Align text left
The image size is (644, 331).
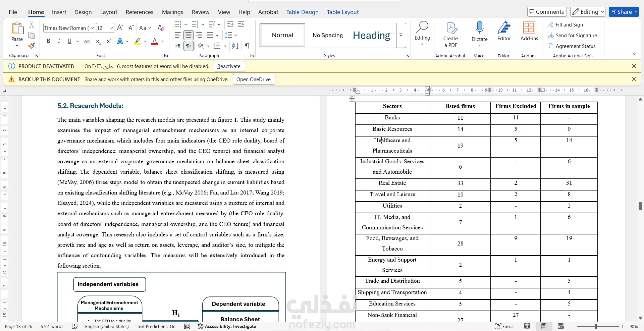[x=178, y=35]
